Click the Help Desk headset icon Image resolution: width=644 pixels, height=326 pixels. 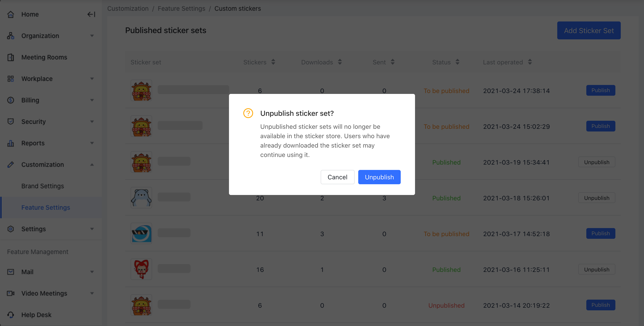tap(11, 315)
